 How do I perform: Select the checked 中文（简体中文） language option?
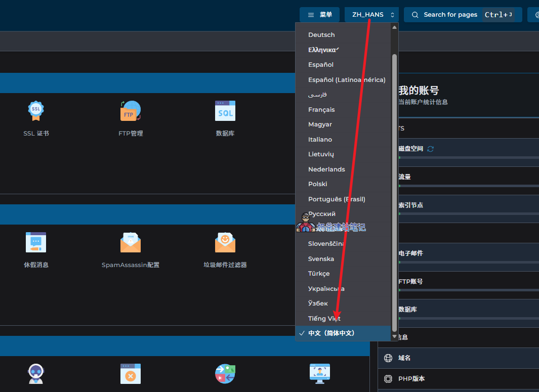pos(331,333)
